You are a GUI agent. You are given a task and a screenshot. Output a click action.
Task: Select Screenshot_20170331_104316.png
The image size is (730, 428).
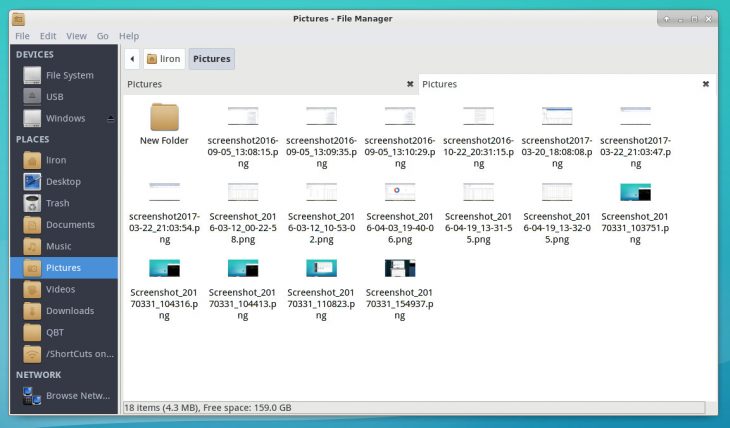tap(164, 289)
